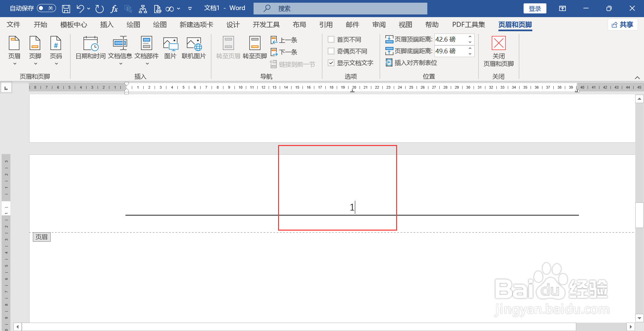Toggle AutoSave (自动保存) switch
Screen dimensions: 644x331
coord(46,8)
